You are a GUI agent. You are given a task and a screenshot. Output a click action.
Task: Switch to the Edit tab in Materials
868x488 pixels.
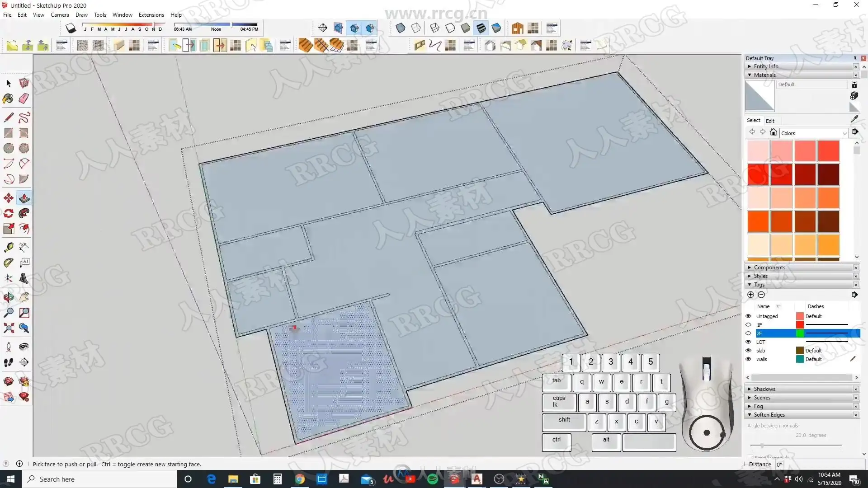point(770,121)
